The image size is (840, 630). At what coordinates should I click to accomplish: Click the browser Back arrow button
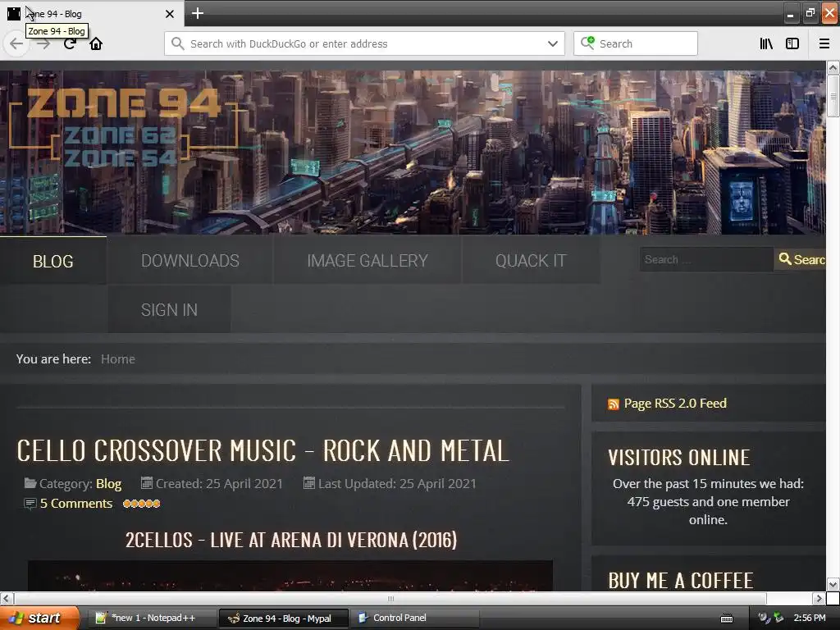coord(16,43)
